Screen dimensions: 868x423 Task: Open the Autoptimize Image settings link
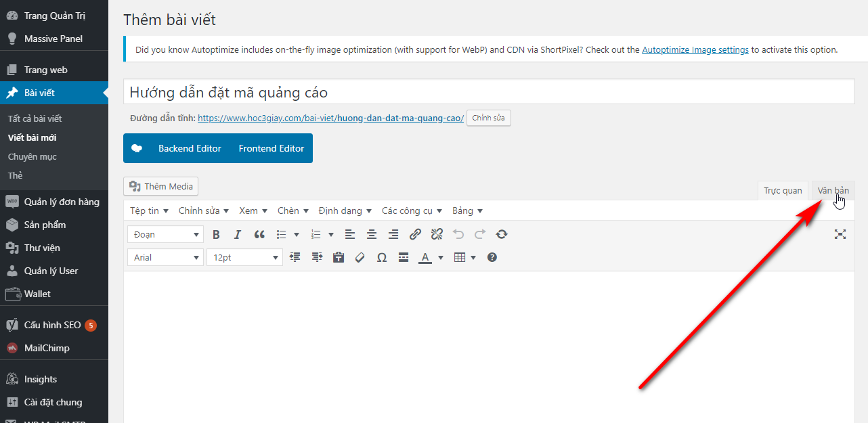pyautogui.click(x=695, y=49)
